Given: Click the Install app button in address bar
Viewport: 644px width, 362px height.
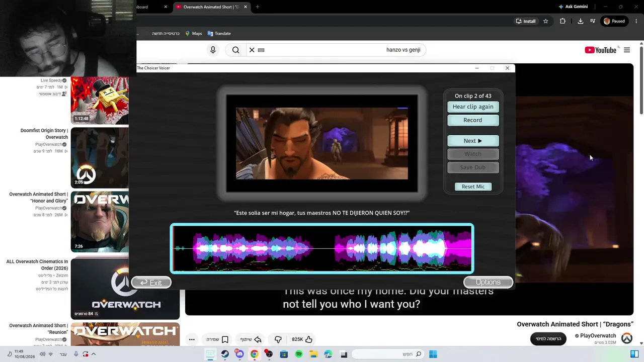Looking at the screenshot, I should click(525, 21).
